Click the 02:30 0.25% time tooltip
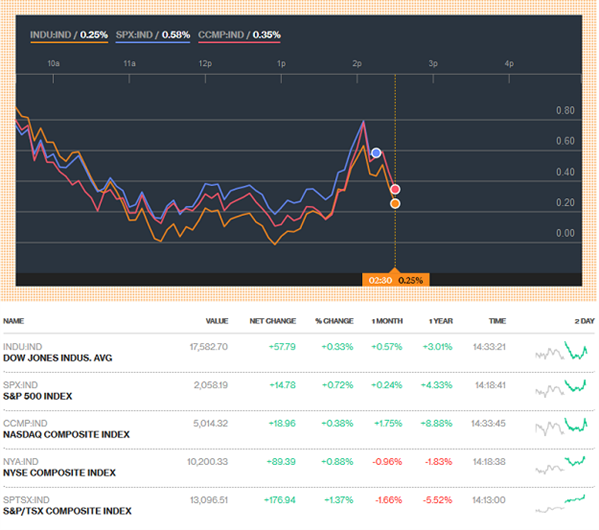This screenshot has width=599, height=530. pyautogui.click(x=395, y=280)
